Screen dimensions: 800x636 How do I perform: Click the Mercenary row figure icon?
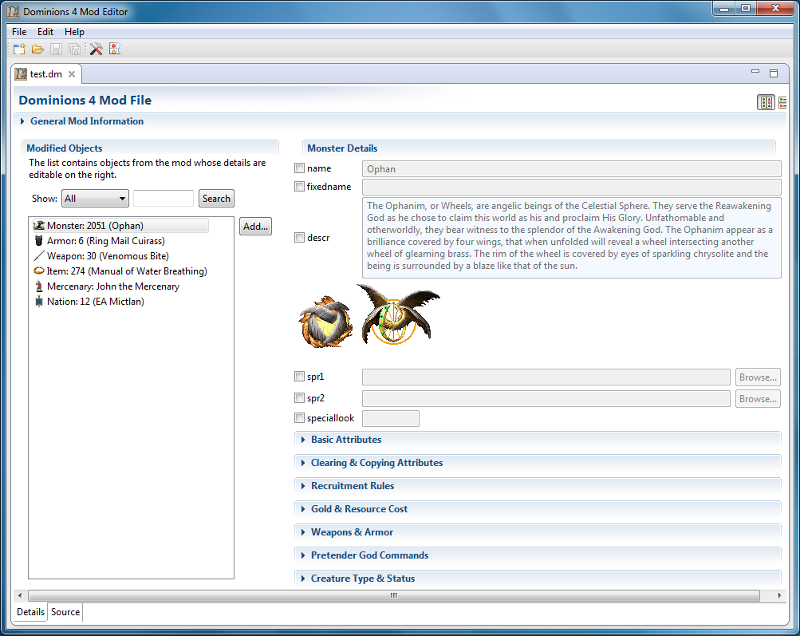pyautogui.click(x=39, y=287)
